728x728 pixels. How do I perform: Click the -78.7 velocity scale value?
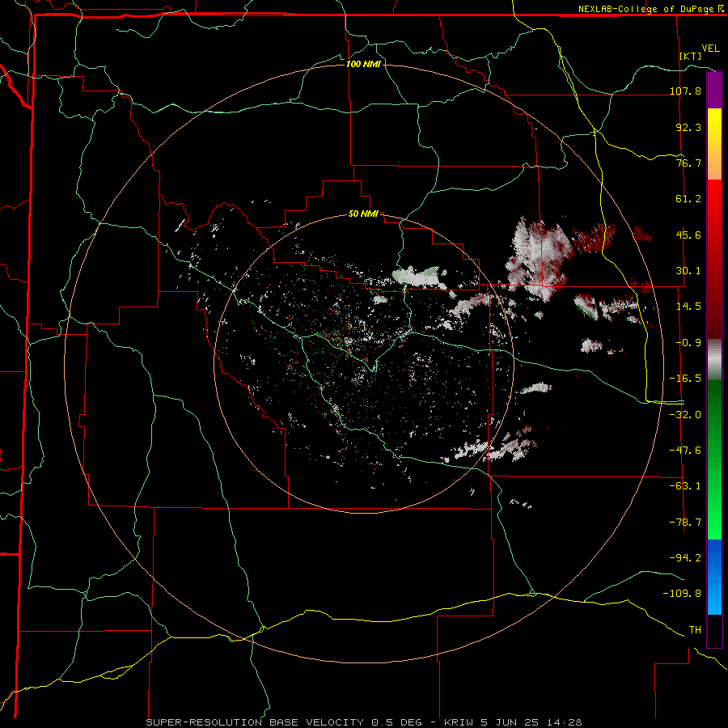click(685, 523)
